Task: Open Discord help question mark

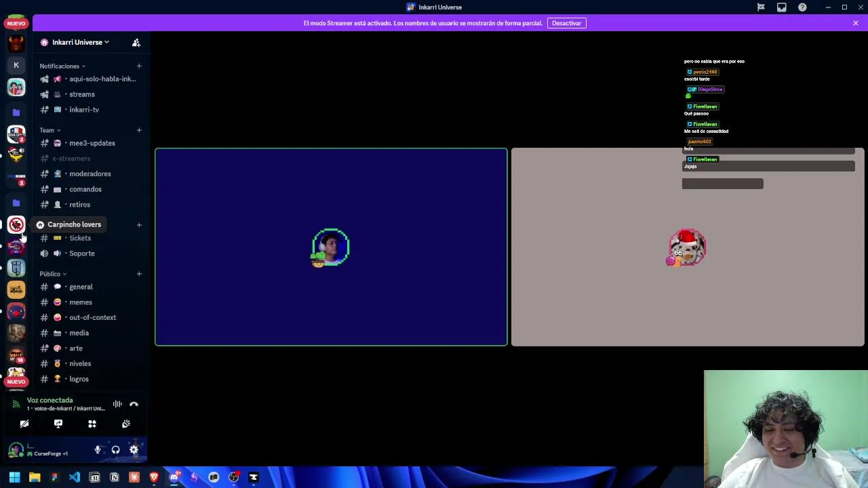Action: pos(802,7)
